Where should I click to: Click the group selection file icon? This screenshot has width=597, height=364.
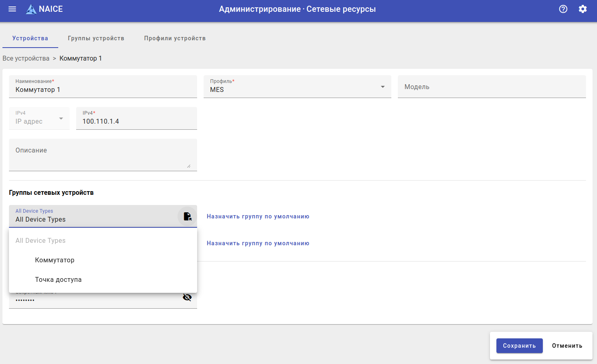[187, 216]
